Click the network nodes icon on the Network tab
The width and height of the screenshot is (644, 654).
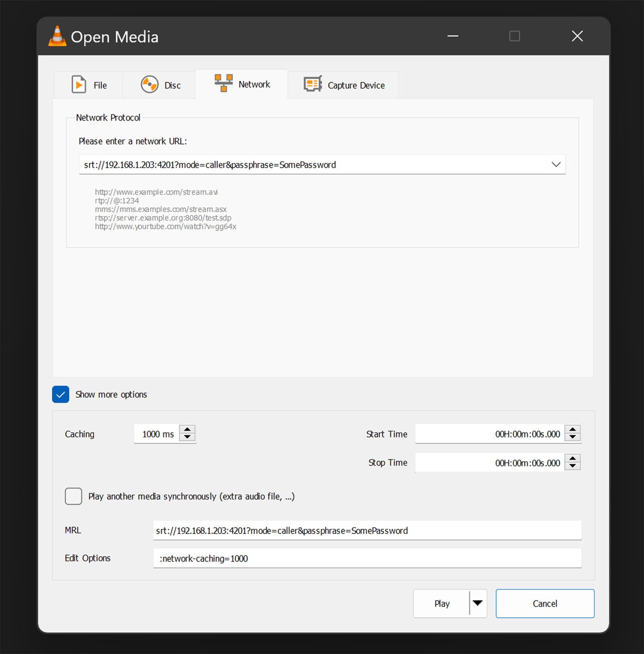click(224, 83)
